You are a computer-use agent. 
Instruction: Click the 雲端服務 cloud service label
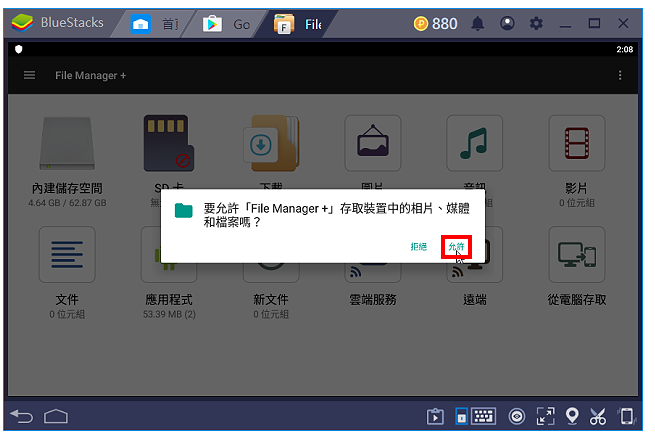373,300
